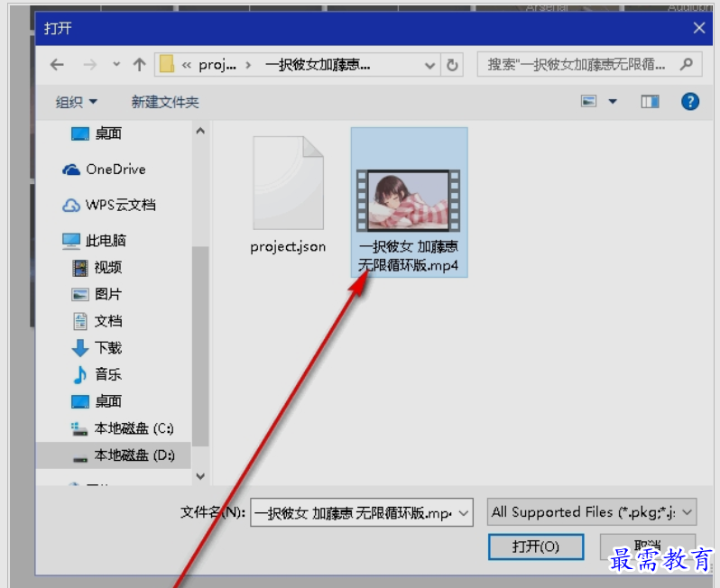Open the view options dropdown arrow
Screen dimensions: 720x588
tap(613, 101)
